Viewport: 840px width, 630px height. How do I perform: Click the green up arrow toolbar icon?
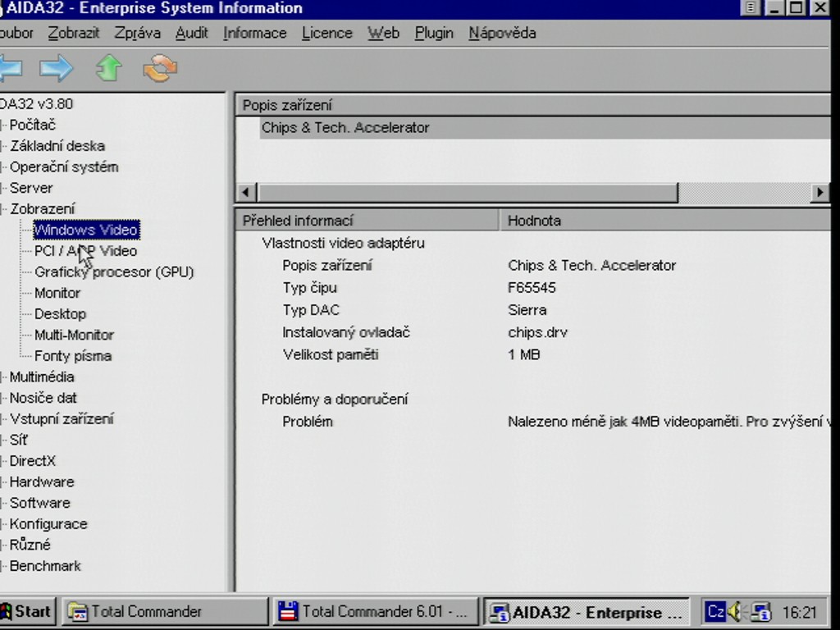pyautogui.click(x=109, y=68)
